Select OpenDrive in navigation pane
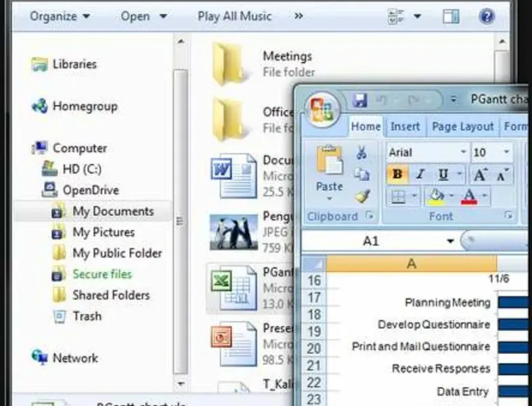 81,190
